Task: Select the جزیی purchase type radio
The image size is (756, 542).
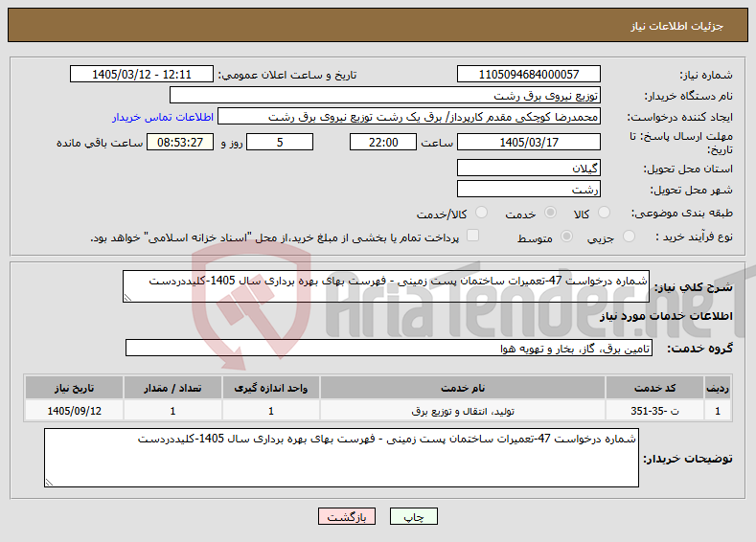Action: 629,237
